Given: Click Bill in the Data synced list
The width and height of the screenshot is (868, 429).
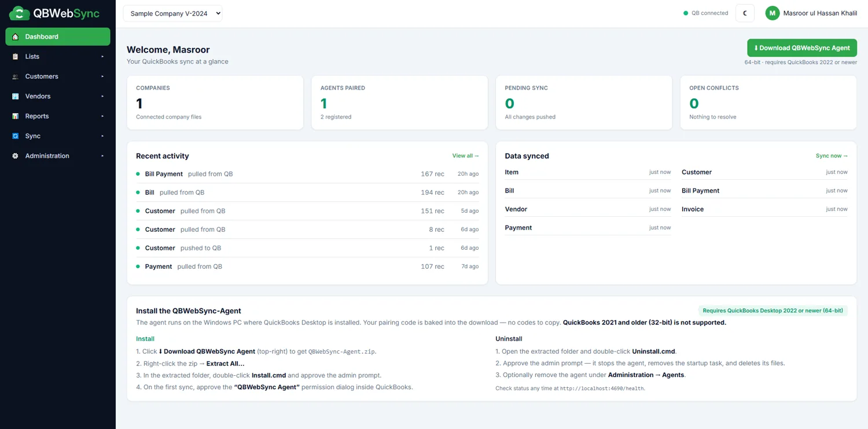Looking at the screenshot, I should point(509,191).
